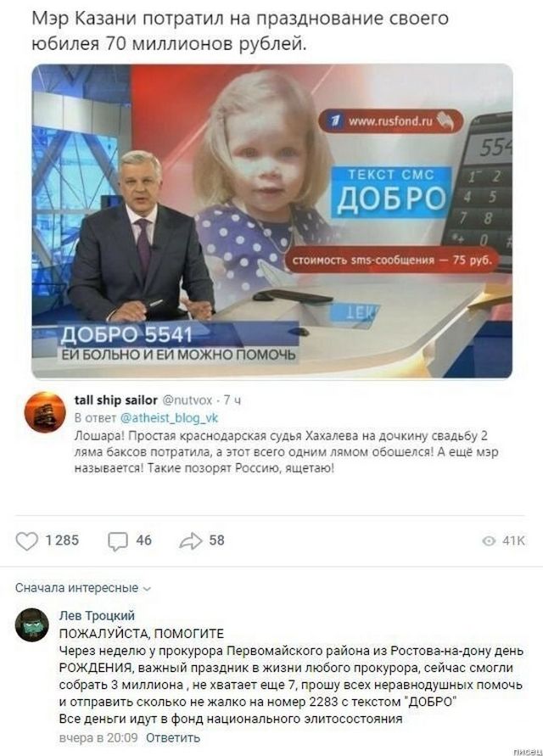543x756 pixels.
Task: Open comment timestamp вчера в 20:09
Action: pyautogui.click(x=98, y=737)
